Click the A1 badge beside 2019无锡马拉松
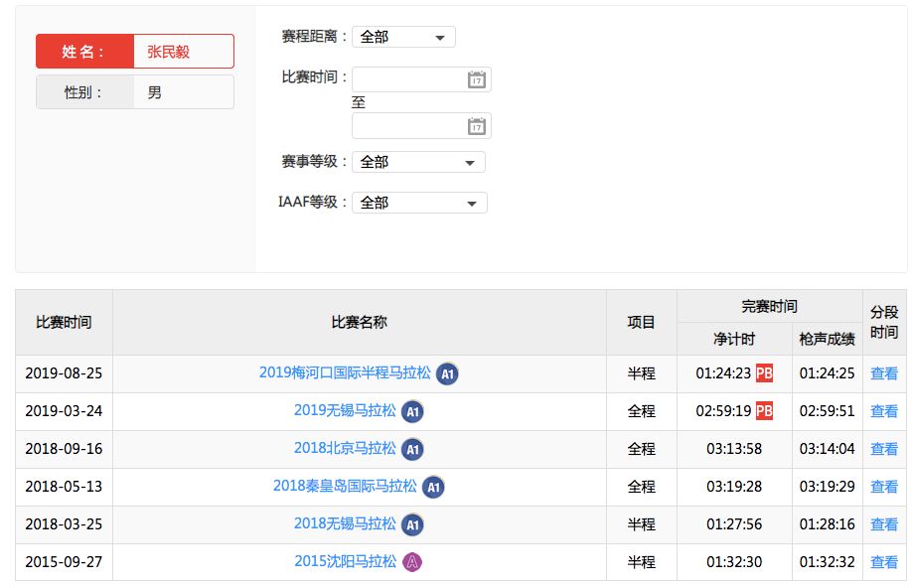The width and height of the screenshot is (913, 588). click(x=411, y=410)
